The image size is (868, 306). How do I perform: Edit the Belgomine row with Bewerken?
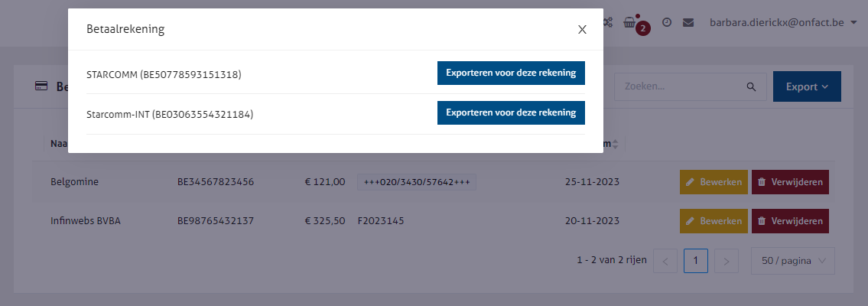pyautogui.click(x=714, y=182)
